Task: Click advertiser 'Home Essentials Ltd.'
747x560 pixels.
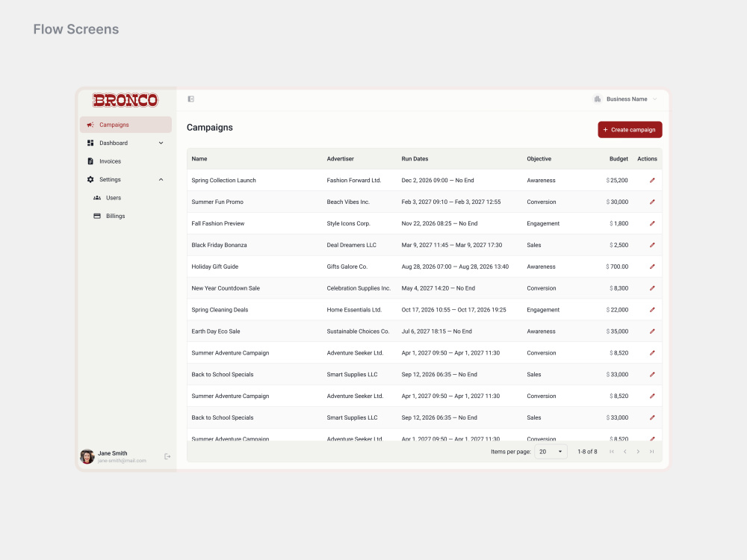Action: [354, 310]
